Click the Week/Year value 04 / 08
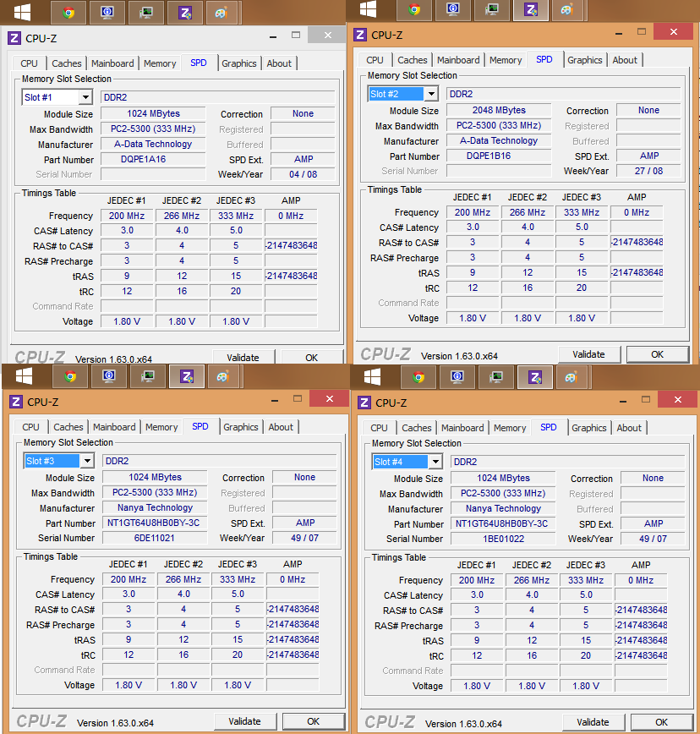The width and height of the screenshot is (700, 734). coord(303,174)
